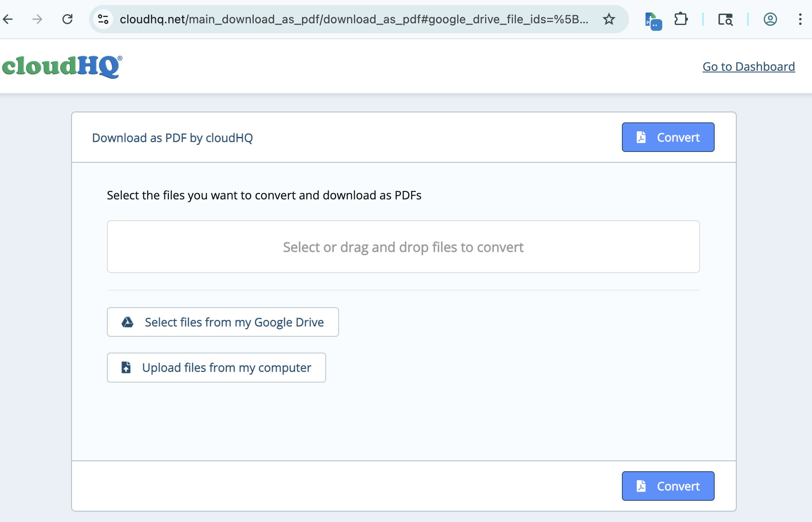Click the Google Drive triangle icon
The height and width of the screenshot is (522, 812).
(x=127, y=322)
